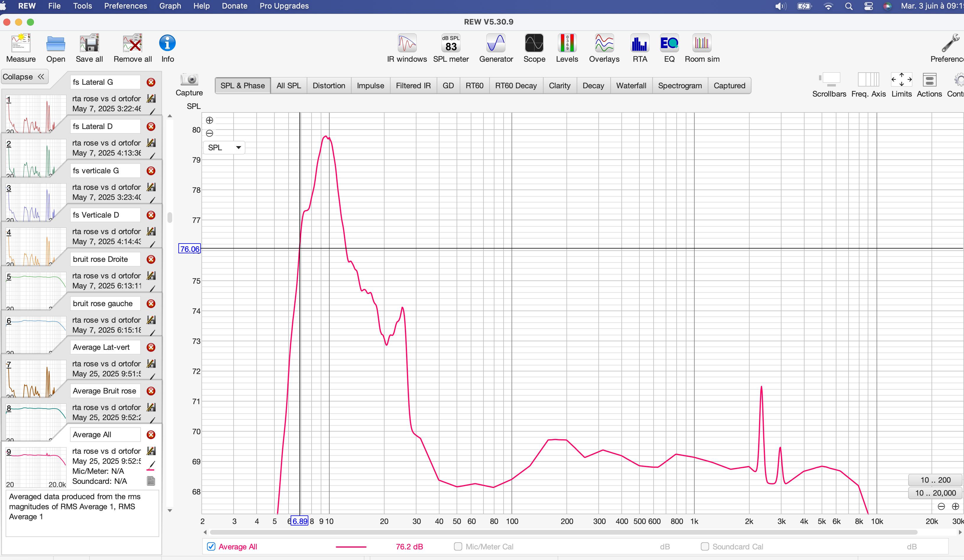
Task: Click the Average All pink color line
Action: click(x=351, y=547)
